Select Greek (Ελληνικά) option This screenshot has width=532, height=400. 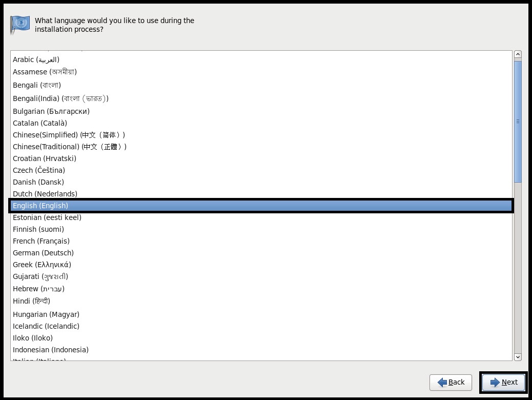pyautogui.click(x=42, y=265)
